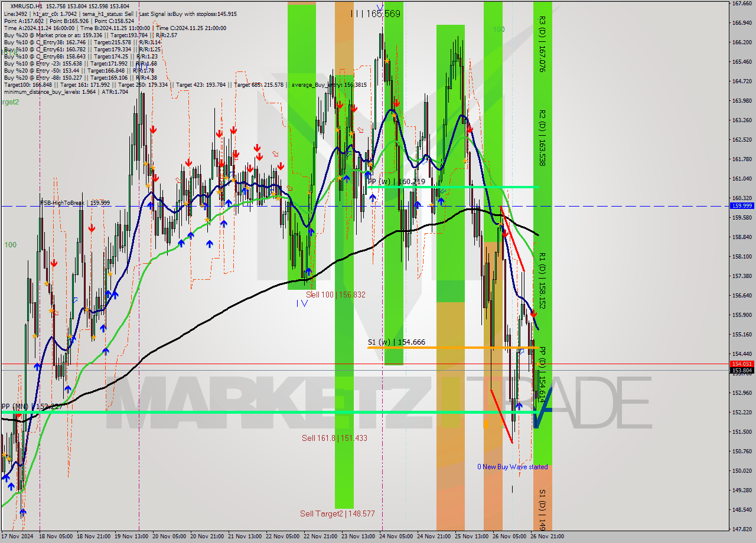Select the 'Sell Target2 | 148.577' label
The image size is (756, 543).
(x=337, y=513)
